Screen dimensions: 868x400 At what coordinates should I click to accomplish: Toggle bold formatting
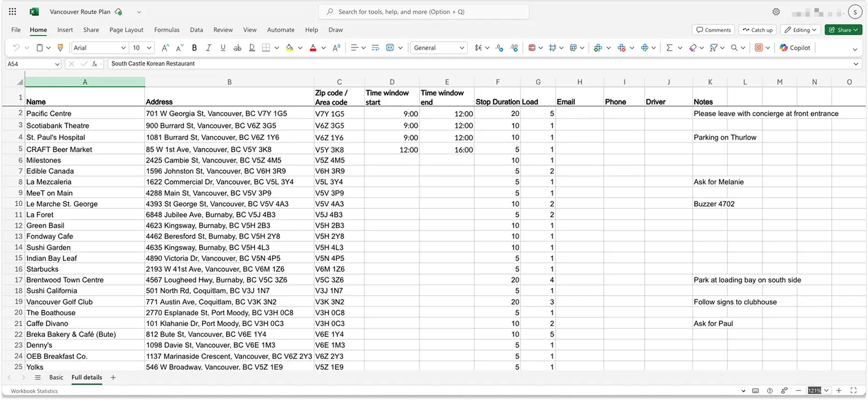(194, 48)
